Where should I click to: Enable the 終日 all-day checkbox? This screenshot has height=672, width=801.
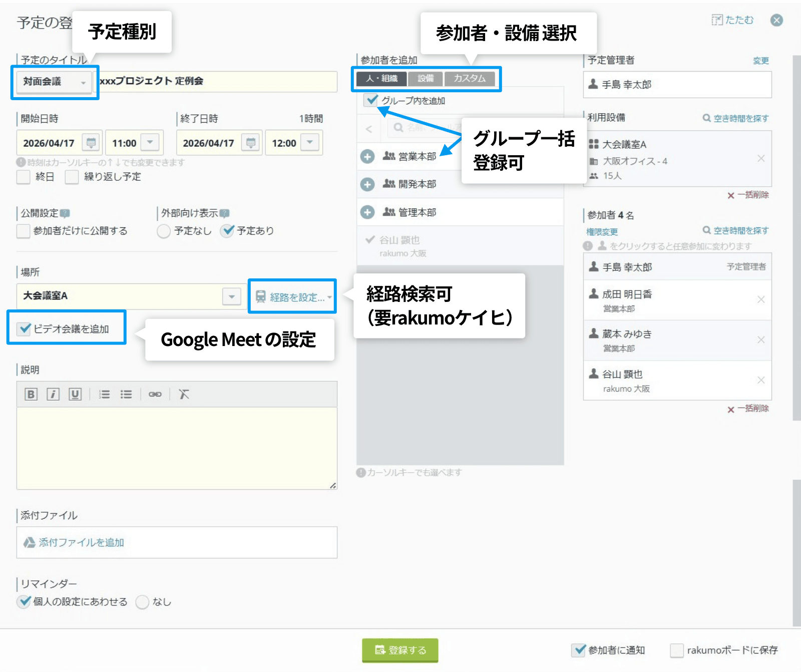coord(23,177)
